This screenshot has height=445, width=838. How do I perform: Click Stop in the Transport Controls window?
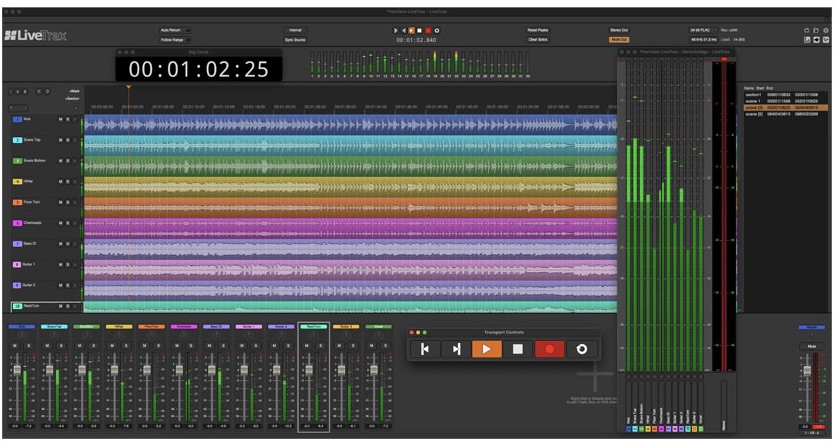click(517, 349)
